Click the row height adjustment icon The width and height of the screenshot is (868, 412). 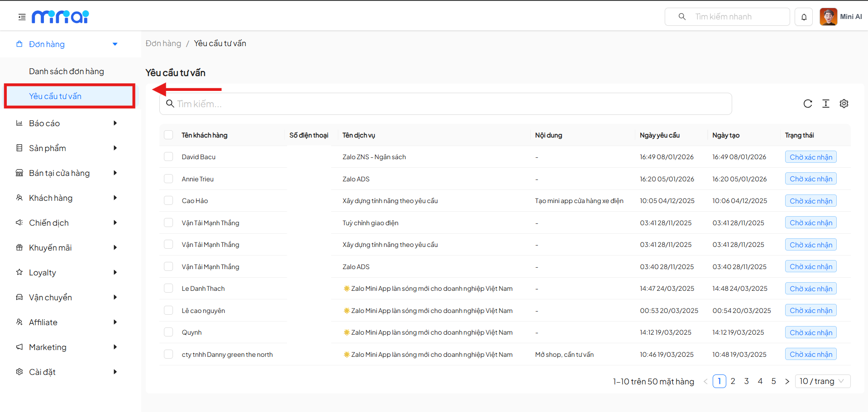pyautogui.click(x=825, y=104)
